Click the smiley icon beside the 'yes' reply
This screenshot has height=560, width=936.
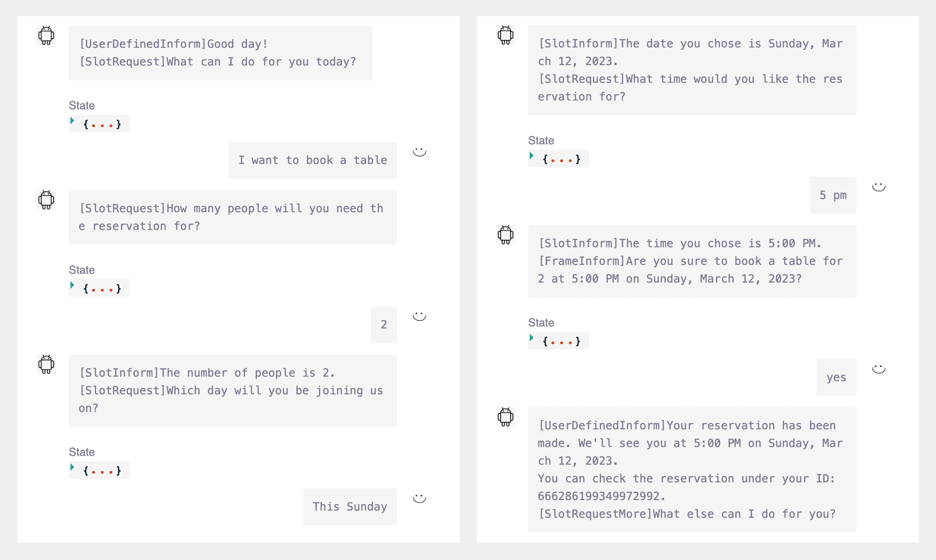point(879,369)
